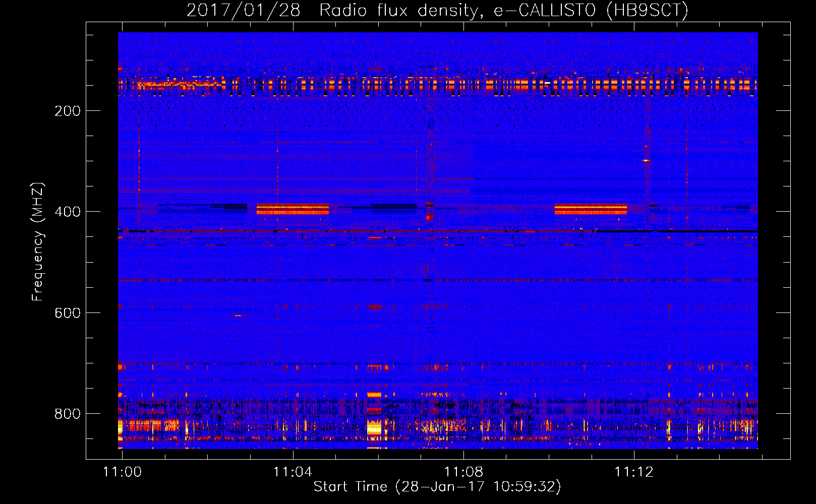Click the '11:08' time tick label
Viewport: 816px width, 504px height.
463,472
